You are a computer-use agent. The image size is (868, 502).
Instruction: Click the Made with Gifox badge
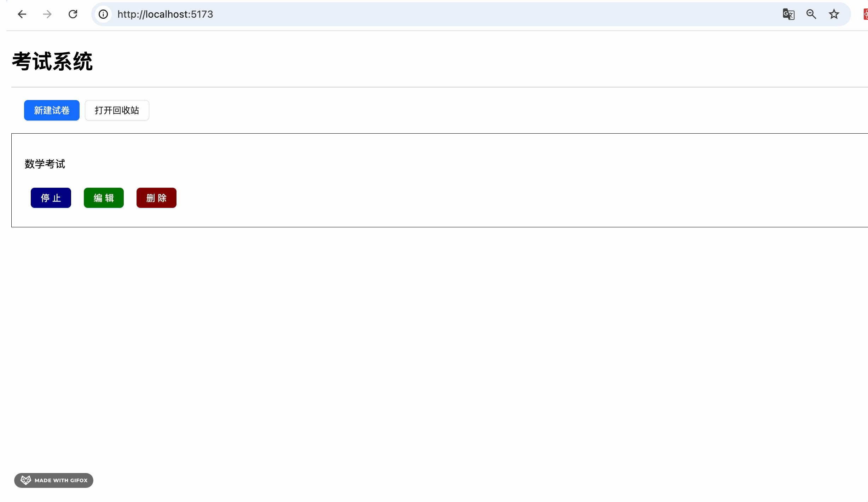[x=53, y=480]
